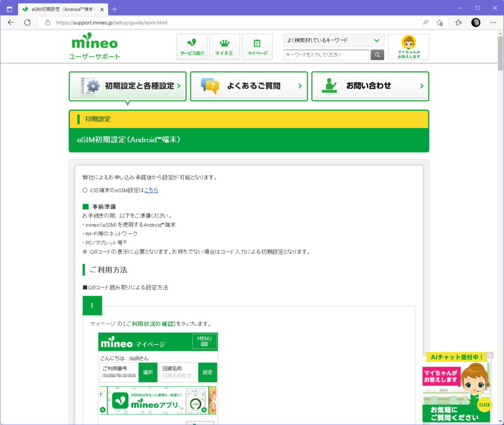This screenshot has width=504, height=425.
Task: Click the Wi-Fi等のネットワーク list item
Action: click(x=110, y=234)
